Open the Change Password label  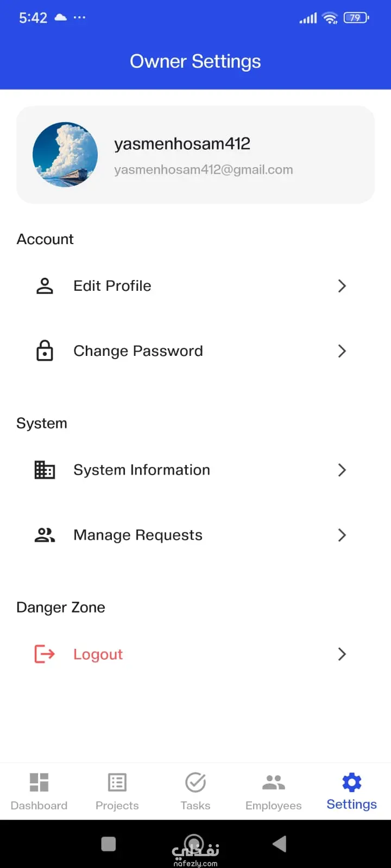[x=138, y=351]
